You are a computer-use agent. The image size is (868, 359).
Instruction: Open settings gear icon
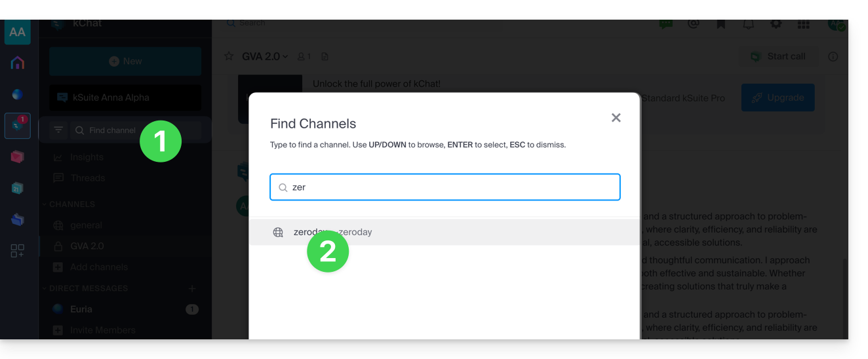(776, 24)
